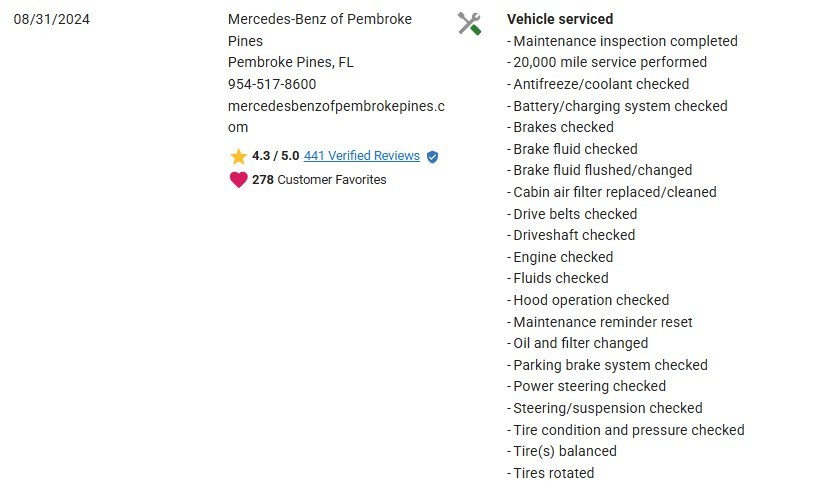Screen dimensions: 829x496
Task: Click the yellow star rating icon
Action: coord(238,157)
